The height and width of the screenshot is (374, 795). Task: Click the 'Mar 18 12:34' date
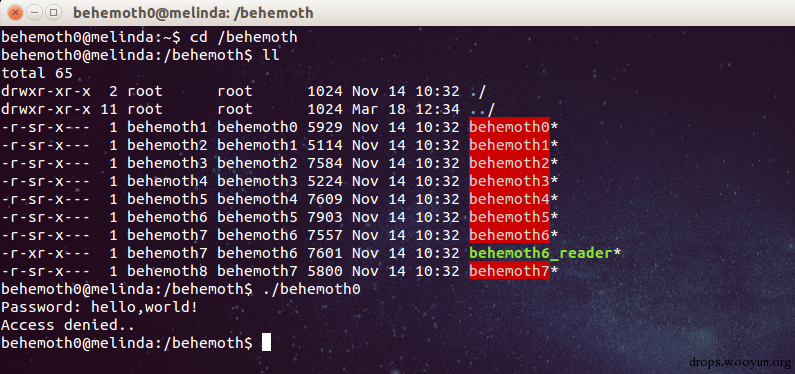[x=406, y=109]
